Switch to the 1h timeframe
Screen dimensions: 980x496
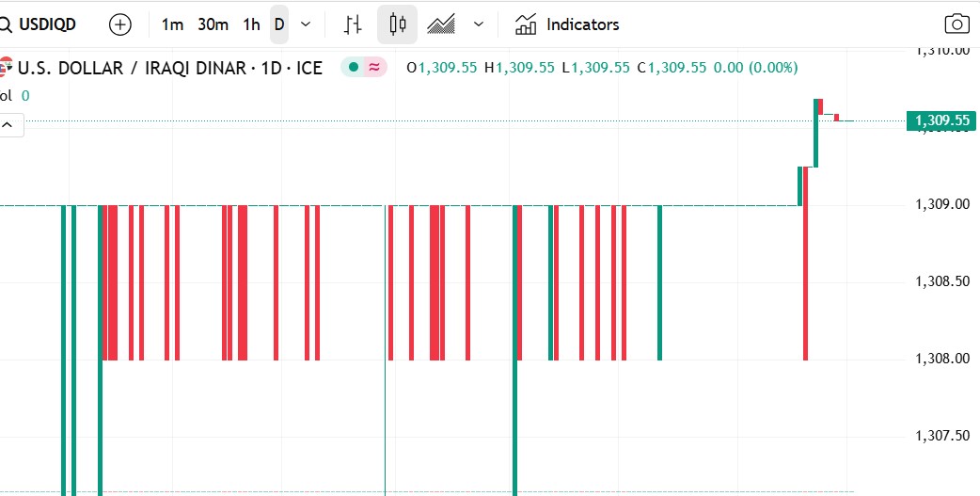coord(251,24)
